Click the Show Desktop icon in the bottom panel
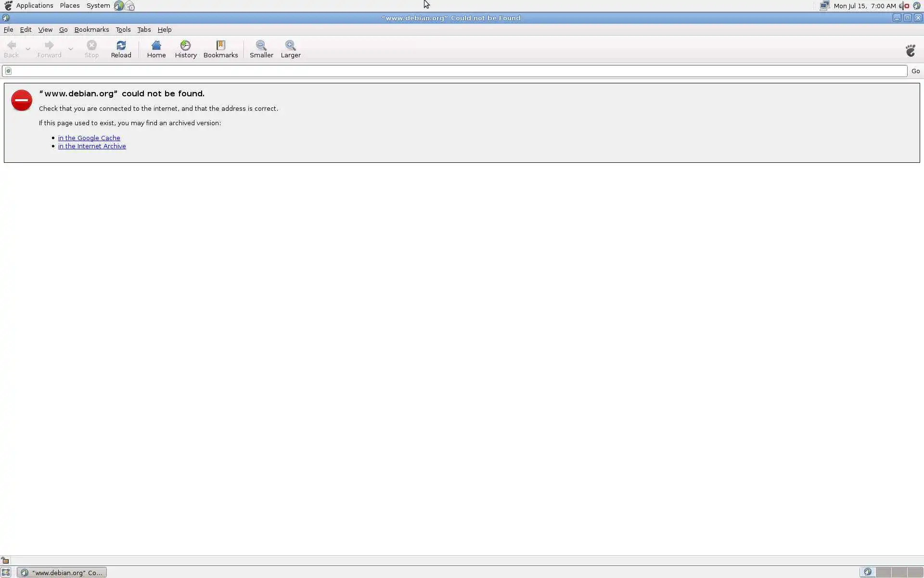 click(6, 572)
